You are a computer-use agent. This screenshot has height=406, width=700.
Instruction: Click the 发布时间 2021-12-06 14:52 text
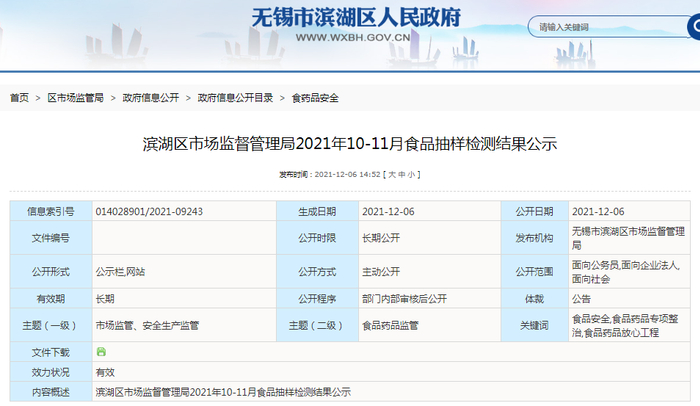point(329,175)
